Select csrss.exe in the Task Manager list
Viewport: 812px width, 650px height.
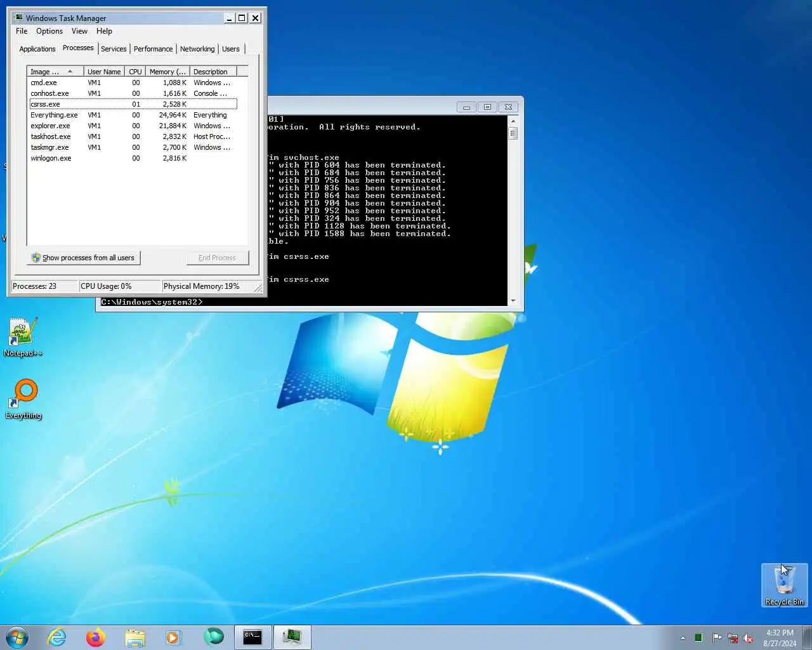pyautogui.click(x=133, y=104)
